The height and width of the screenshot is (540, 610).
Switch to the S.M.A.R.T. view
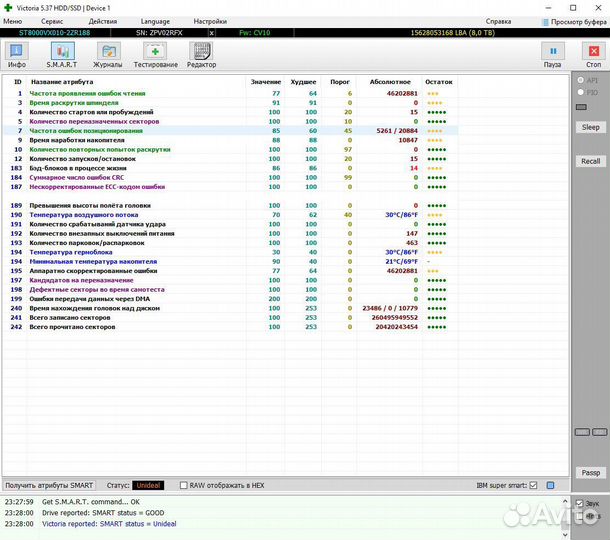click(61, 54)
